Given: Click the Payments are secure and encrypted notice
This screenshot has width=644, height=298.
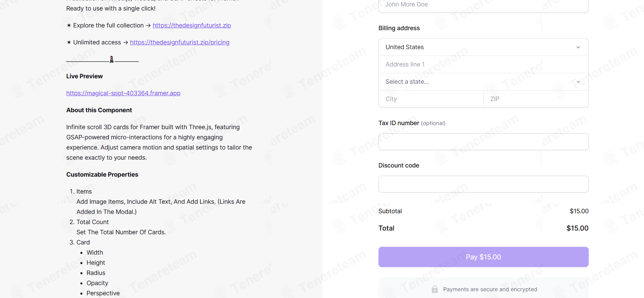Looking at the screenshot, I should coord(490,289).
